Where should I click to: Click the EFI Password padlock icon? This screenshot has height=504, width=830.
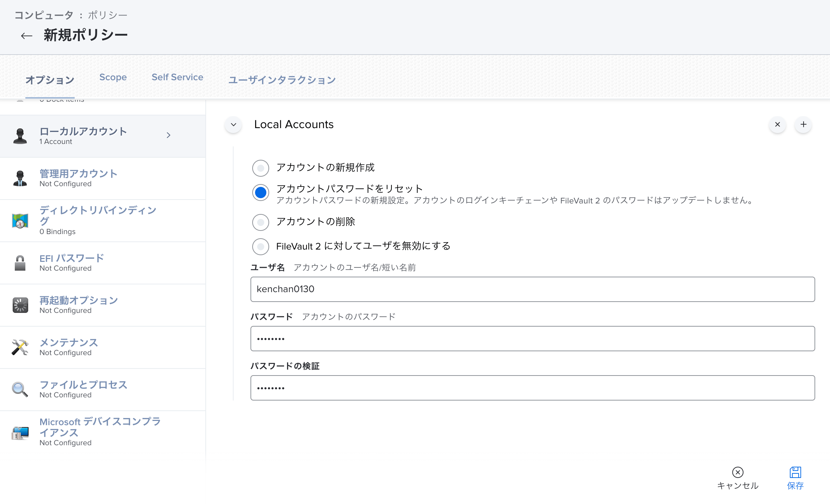point(20,263)
